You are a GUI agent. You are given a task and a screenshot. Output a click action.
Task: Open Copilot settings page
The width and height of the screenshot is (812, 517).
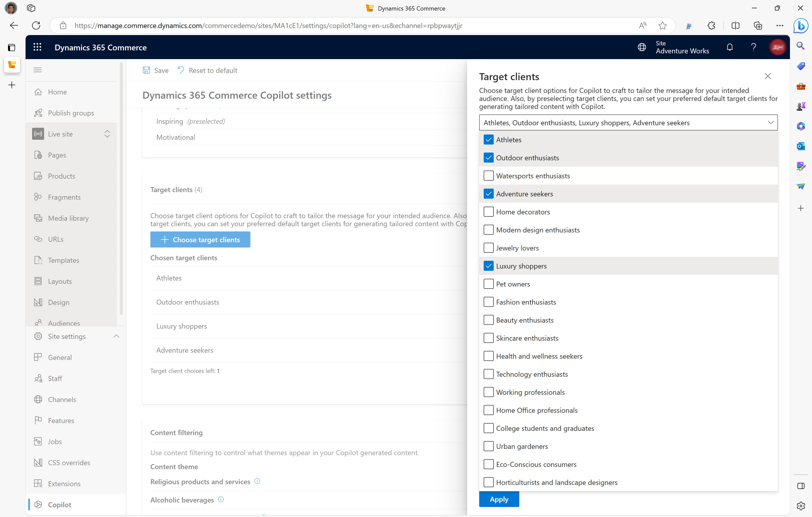click(59, 504)
